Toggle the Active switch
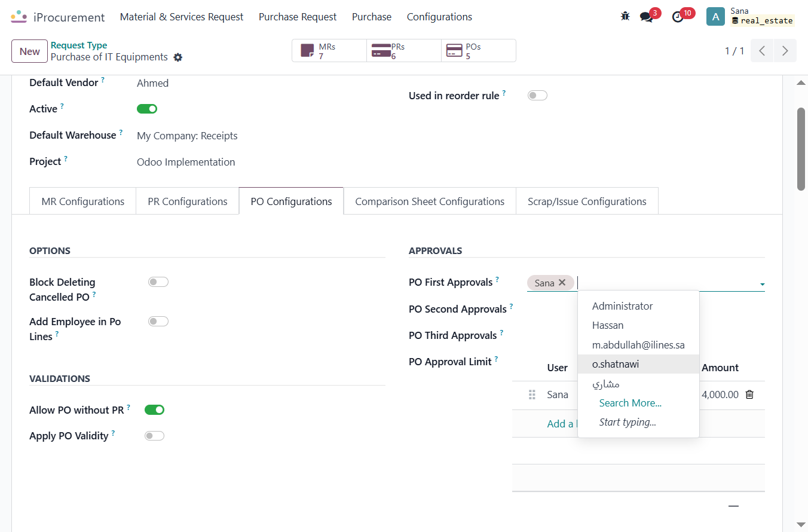The image size is (808, 532). [x=147, y=109]
